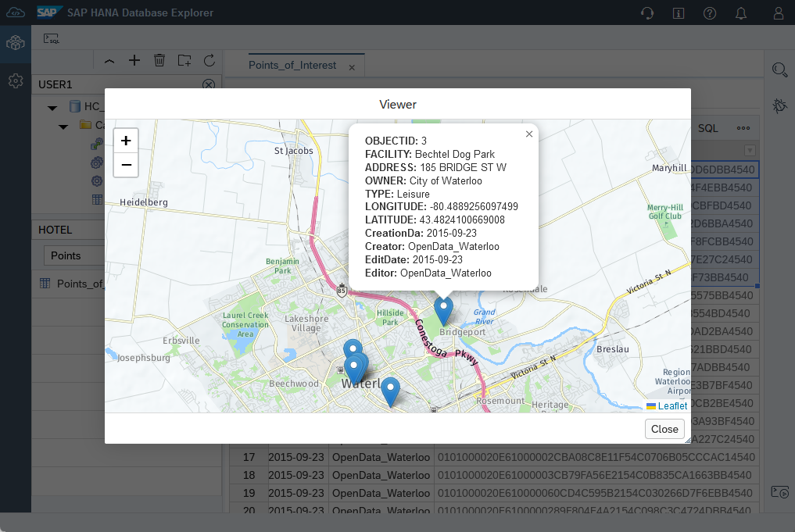
Task: Add new folder icon in toolbar
Action: (184, 61)
